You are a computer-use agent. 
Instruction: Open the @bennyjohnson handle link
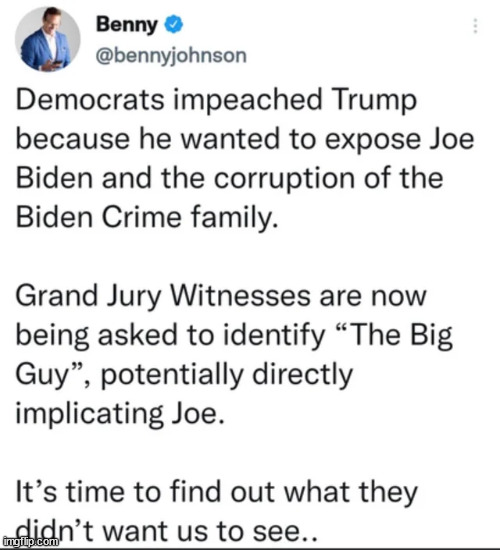pyautogui.click(x=171, y=56)
